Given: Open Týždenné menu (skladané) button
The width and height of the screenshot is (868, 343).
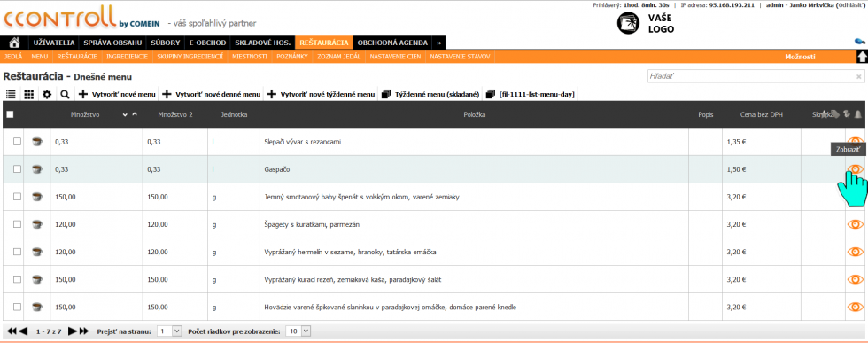Looking at the screenshot, I should pyautogui.click(x=430, y=95).
